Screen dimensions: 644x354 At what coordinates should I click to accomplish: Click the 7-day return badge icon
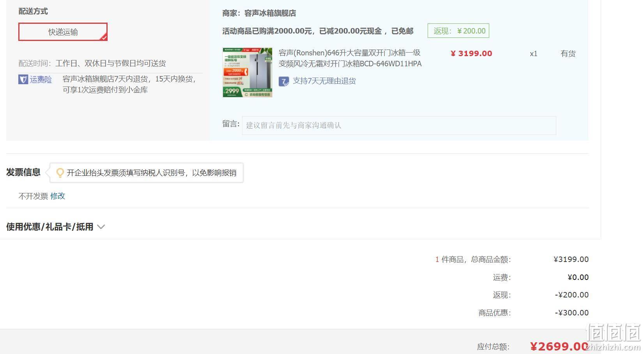click(284, 81)
